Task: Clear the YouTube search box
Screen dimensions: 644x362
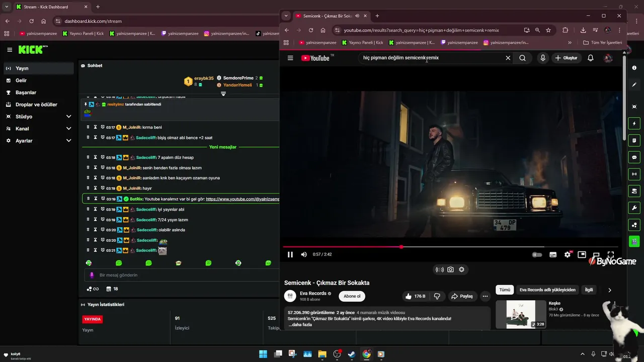Action: point(508,58)
